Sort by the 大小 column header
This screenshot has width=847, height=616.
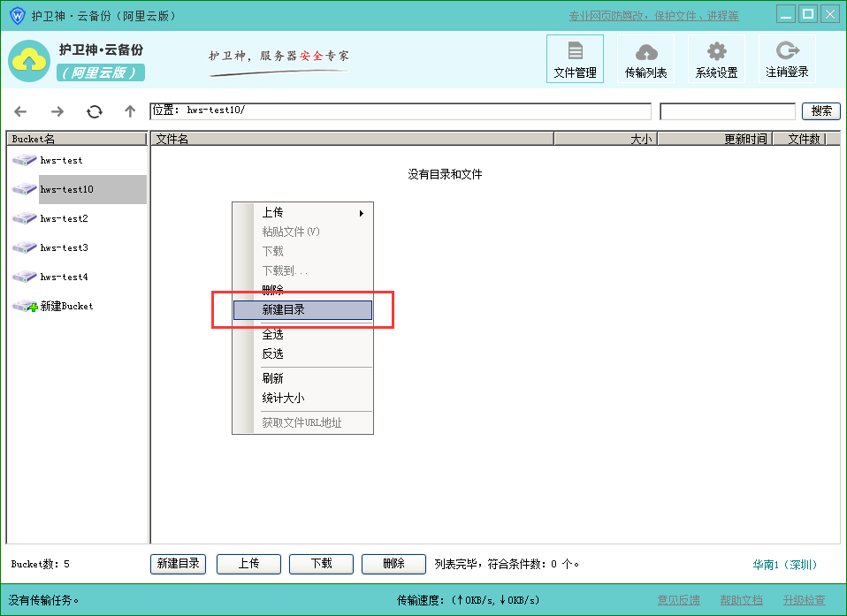pyautogui.click(x=605, y=139)
